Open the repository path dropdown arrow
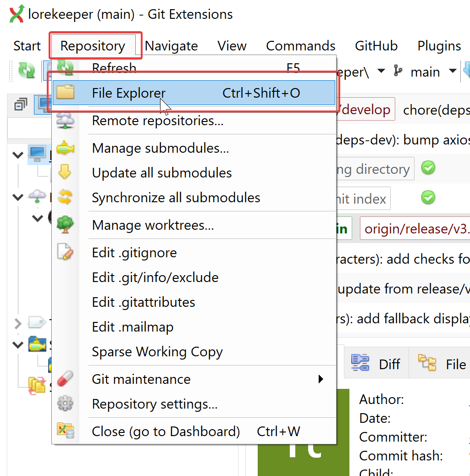470x476 pixels. pos(381,72)
